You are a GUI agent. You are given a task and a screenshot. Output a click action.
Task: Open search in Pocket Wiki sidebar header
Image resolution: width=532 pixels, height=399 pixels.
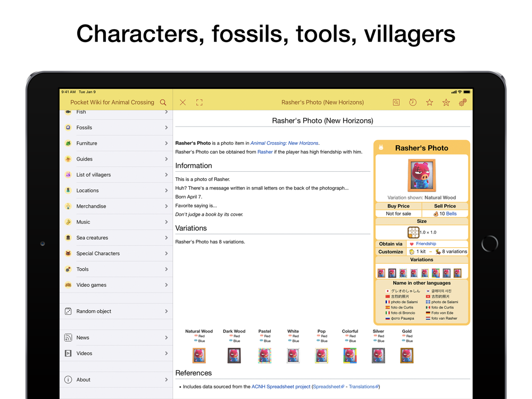tap(163, 103)
